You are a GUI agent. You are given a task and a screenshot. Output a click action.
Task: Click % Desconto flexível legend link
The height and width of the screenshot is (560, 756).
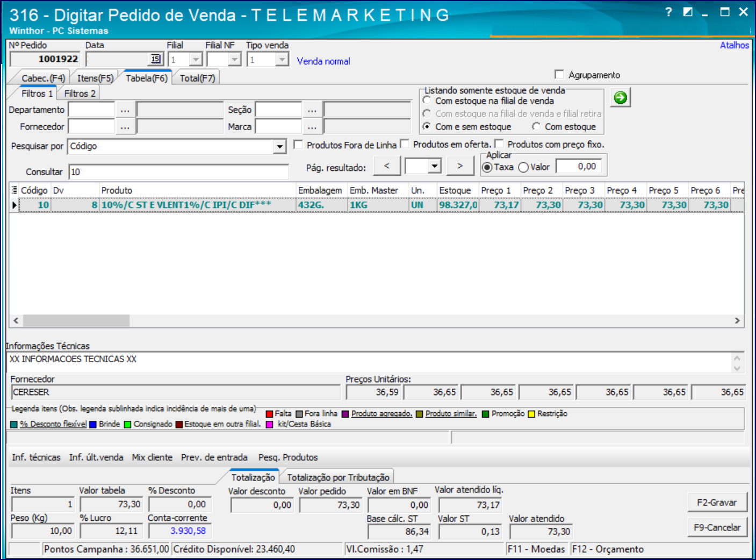tap(53, 424)
